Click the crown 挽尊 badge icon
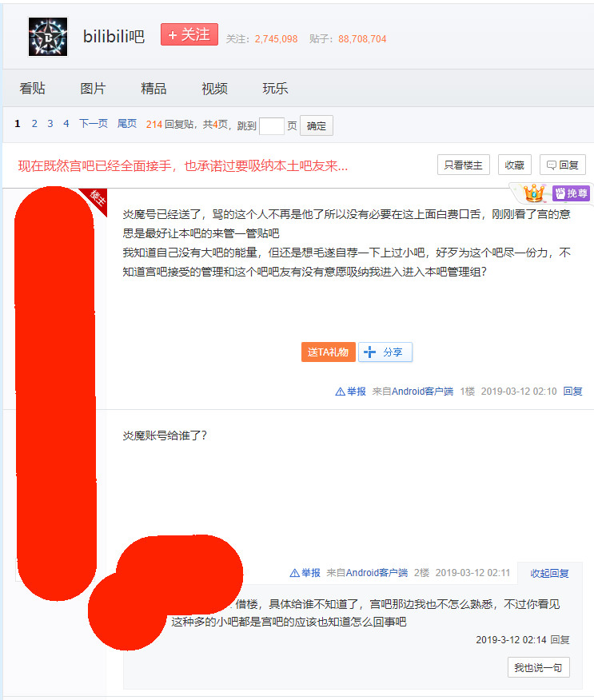594x700 pixels. pyautogui.click(x=534, y=193)
